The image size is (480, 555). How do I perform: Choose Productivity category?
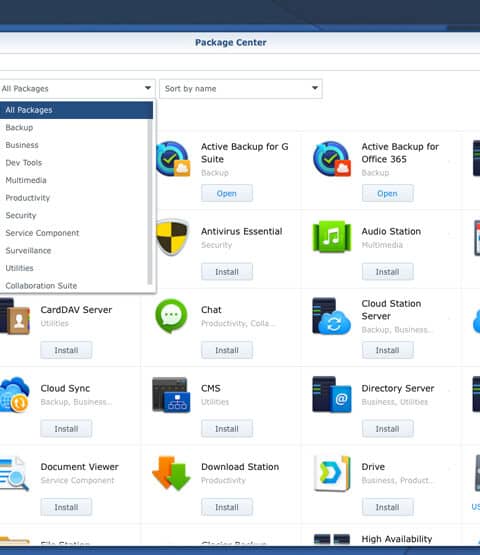pyautogui.click(x=74, y=198)
